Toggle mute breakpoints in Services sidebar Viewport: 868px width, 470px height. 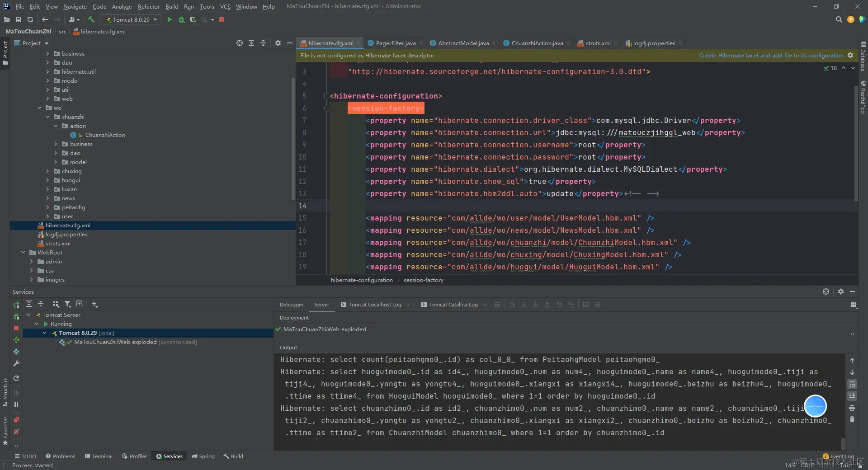pyautogui.click(x=16, y=432)
